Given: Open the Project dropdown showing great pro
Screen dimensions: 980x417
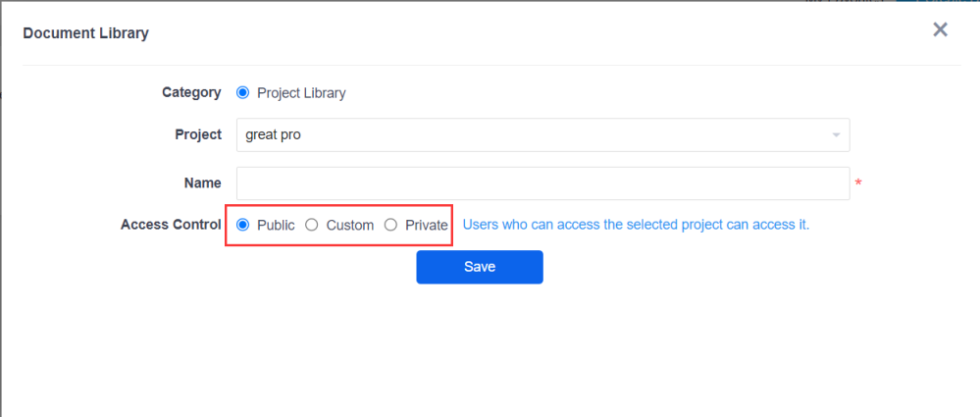Looking at the screenshot, I should [x=530, y=135].
